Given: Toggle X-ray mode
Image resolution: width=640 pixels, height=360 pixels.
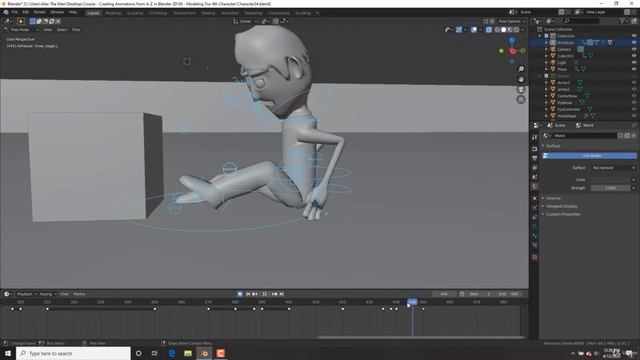Looking at the screenshot, I should click(x=489, y=30).
